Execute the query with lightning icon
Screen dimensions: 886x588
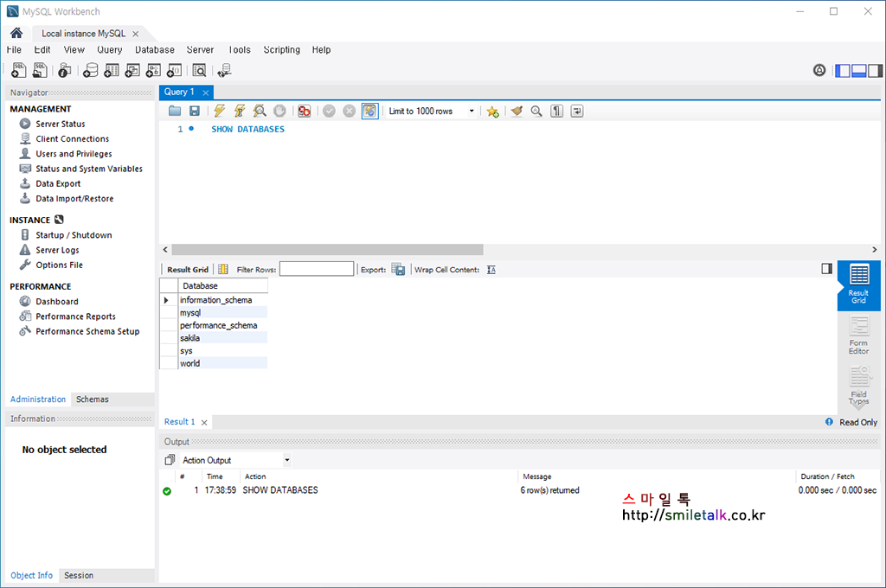tap(219, 112)
